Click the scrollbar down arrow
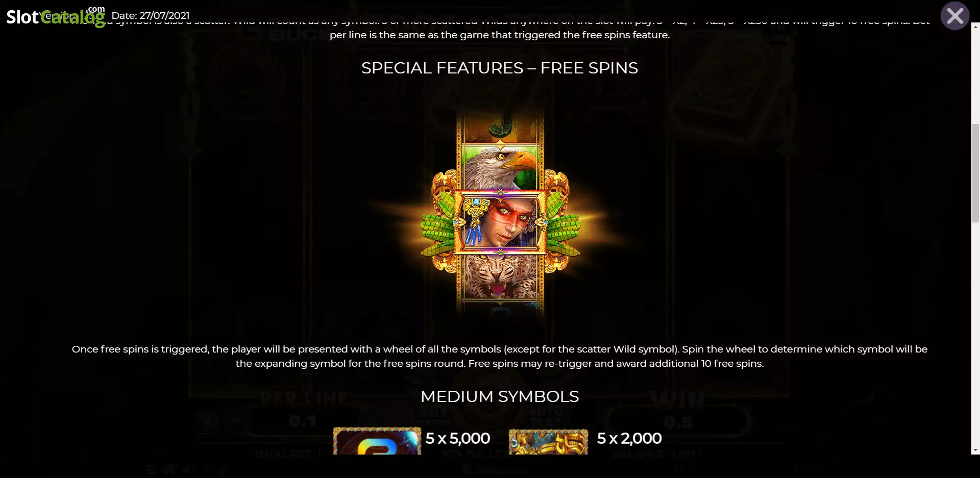 click(975, 450)
